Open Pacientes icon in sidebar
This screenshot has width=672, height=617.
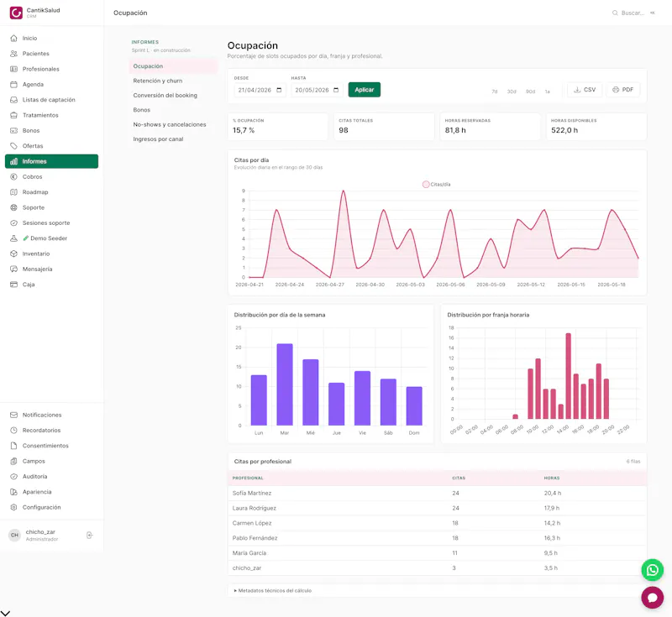pos(13,54)
